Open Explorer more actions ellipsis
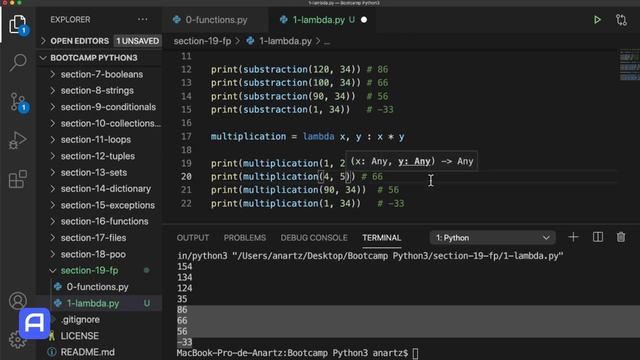The height and width of the screenshot is (360, 640). pyautogui.click(x=142, y=19)
